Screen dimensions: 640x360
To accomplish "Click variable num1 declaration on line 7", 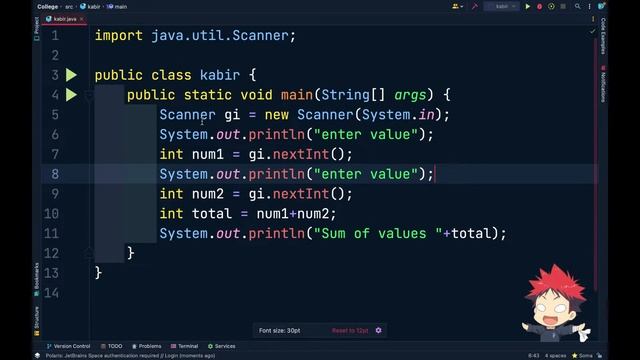I will pyautogui.click(x=208, y=154).
